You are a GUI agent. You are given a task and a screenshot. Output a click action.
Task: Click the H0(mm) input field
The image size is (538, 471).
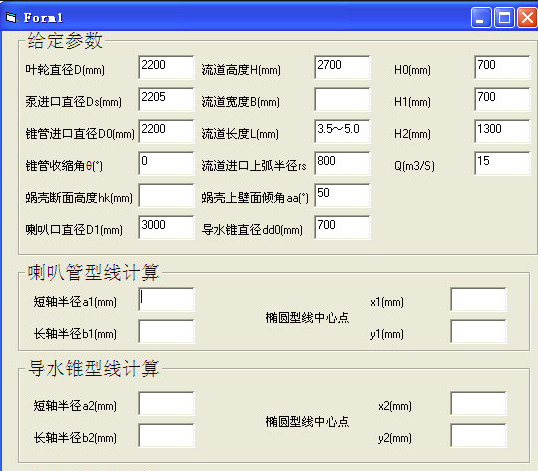click(502, 67)
